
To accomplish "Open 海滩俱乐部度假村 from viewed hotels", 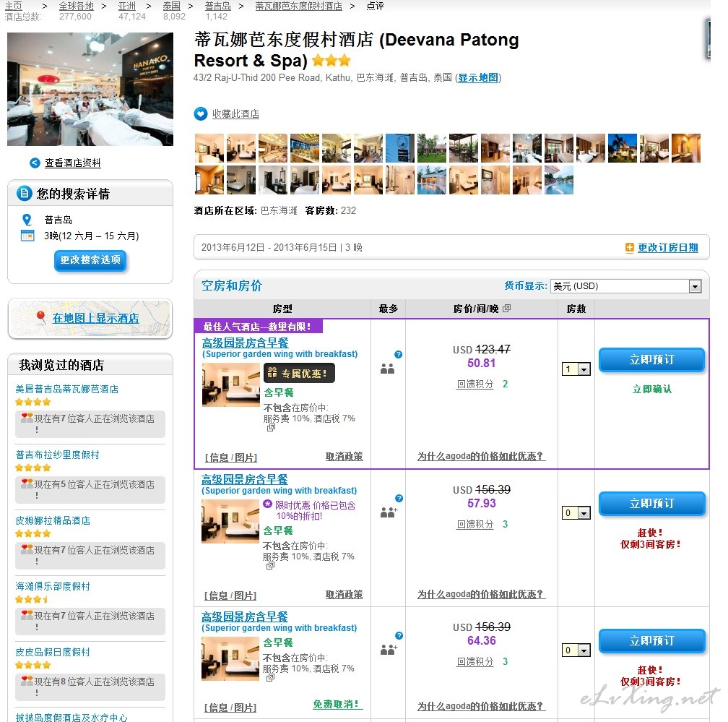I will tap(53, 586).
